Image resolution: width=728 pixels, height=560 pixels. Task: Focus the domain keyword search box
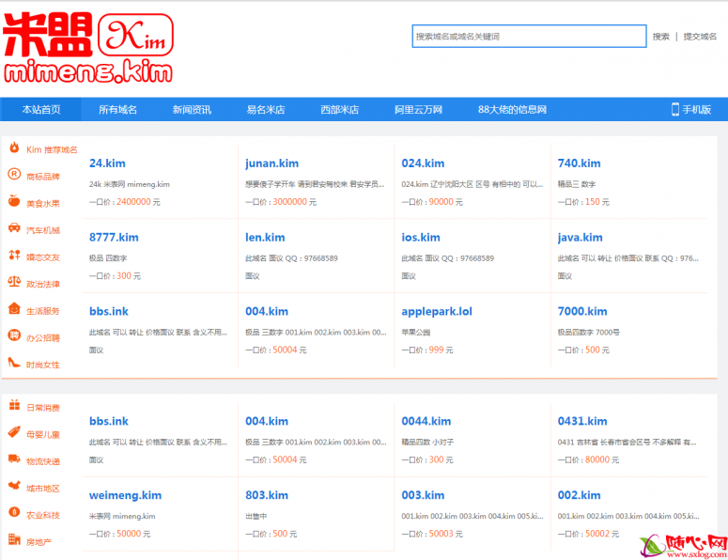[529, 37]
